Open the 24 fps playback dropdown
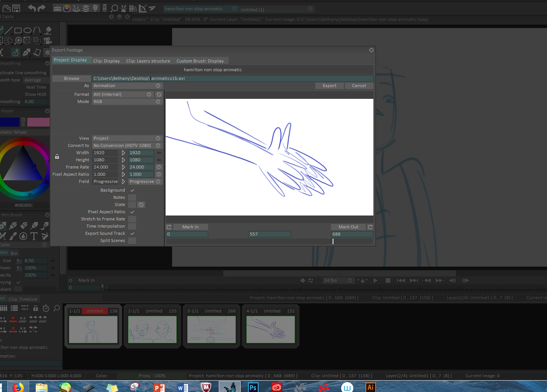The height and width of the screenshot is (392, 547). 338,280
